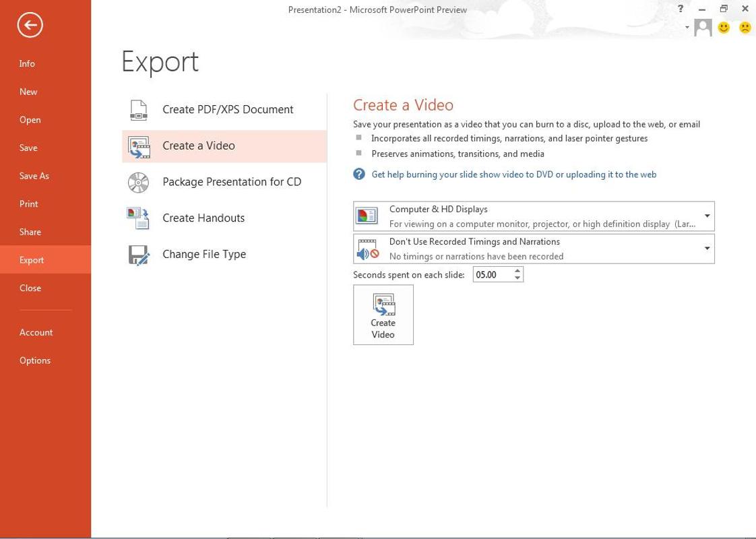The image size is (756, 539).
Task: Minimize the PowerPoint window
Action: coord(702,9)
